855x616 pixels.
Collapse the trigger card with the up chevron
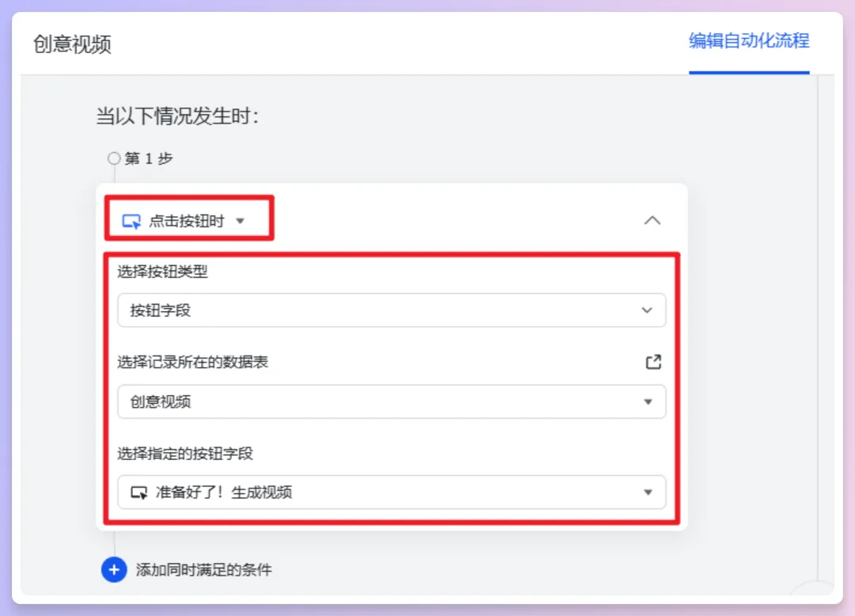652,221
